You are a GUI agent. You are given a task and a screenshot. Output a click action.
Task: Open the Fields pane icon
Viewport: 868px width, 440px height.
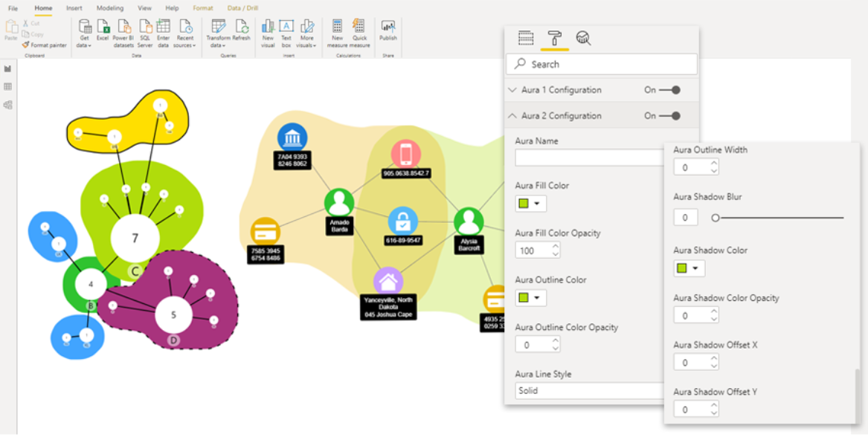(x=526, y=38)
